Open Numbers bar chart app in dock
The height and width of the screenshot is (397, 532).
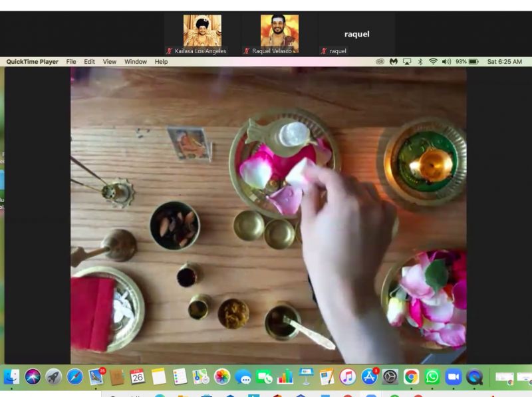pyautogui.click(x=285, y=377)
